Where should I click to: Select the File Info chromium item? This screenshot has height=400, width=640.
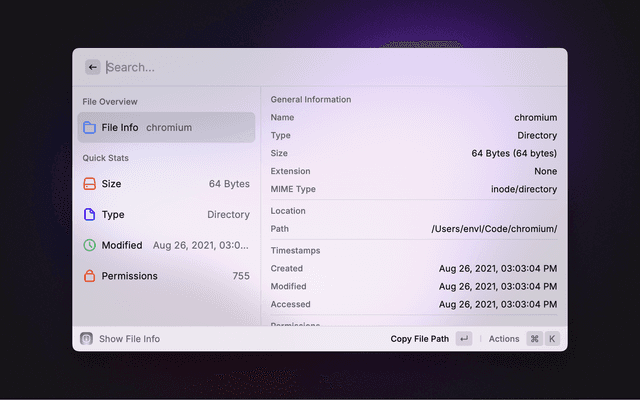pos(166,128)
